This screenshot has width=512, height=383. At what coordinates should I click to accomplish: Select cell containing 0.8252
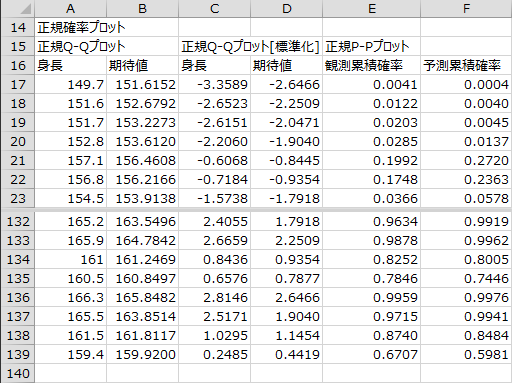[x=371, y=259]
